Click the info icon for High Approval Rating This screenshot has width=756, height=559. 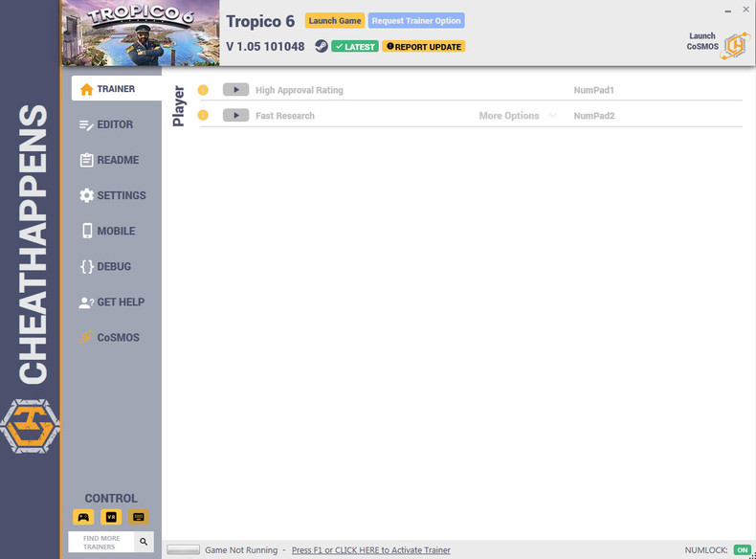pos(203,90)
